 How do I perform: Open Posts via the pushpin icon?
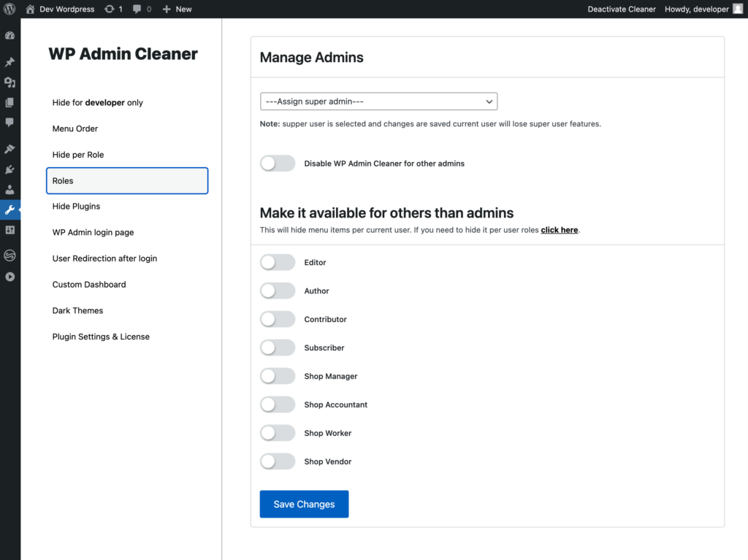(9, 62)
